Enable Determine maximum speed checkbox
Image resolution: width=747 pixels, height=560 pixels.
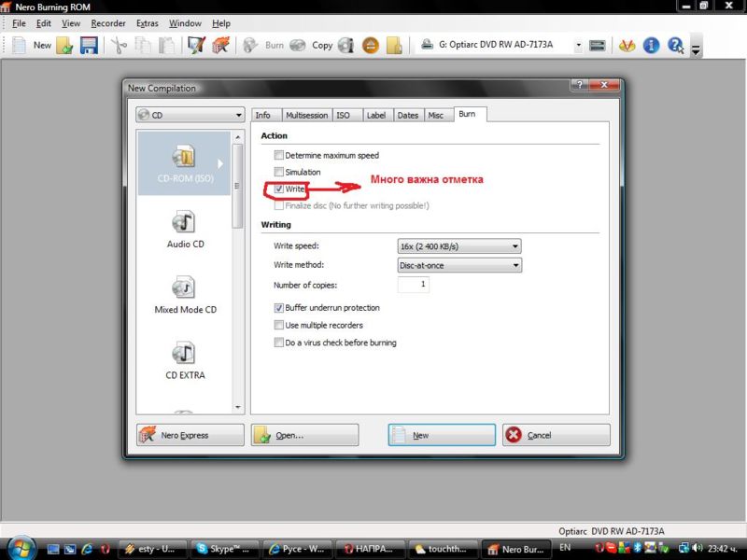click(x=278, y=155)
